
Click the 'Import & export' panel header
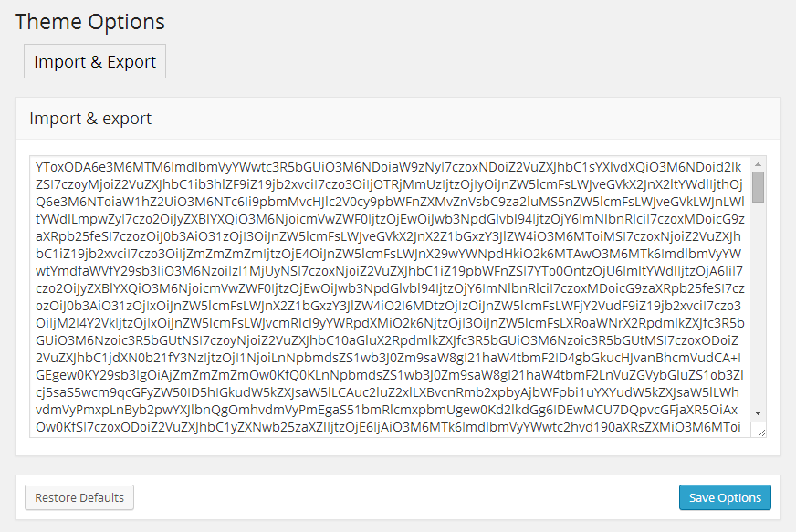point(90,119)
